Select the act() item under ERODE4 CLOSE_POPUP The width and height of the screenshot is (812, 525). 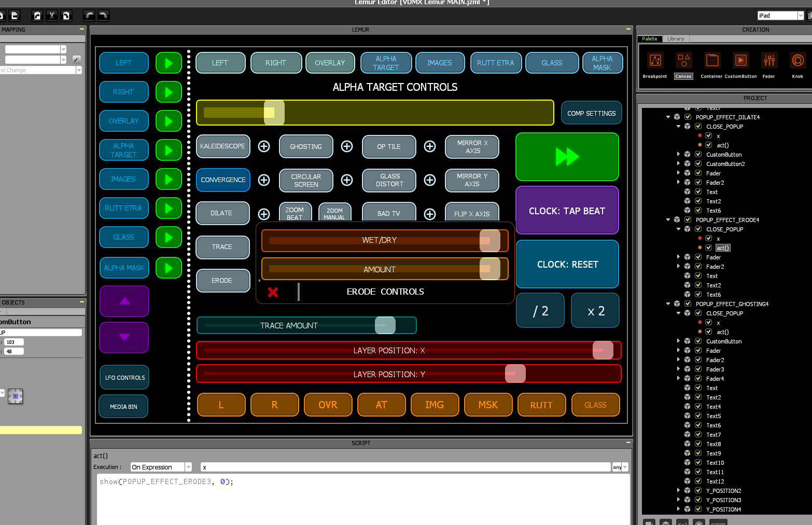click(723, 248)
